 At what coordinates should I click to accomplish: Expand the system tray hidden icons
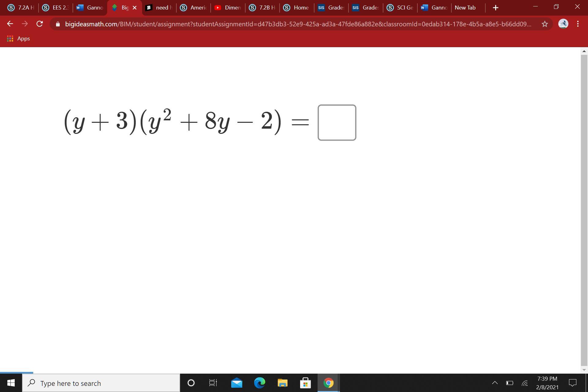(495, 383)
